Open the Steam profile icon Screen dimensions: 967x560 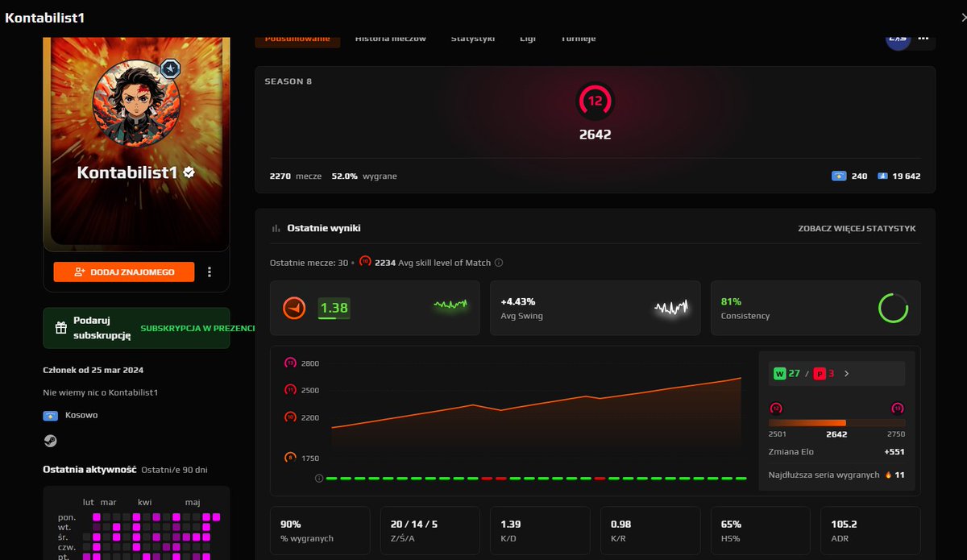point(50,441)
